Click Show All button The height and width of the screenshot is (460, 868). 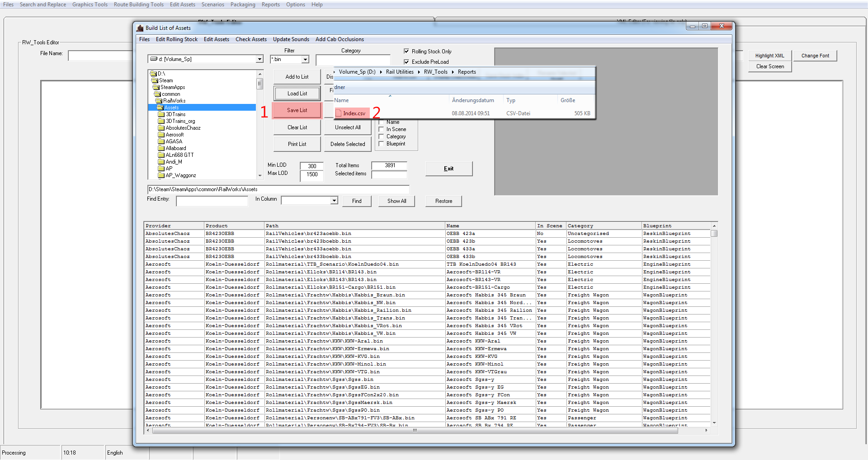click(396, 201)
